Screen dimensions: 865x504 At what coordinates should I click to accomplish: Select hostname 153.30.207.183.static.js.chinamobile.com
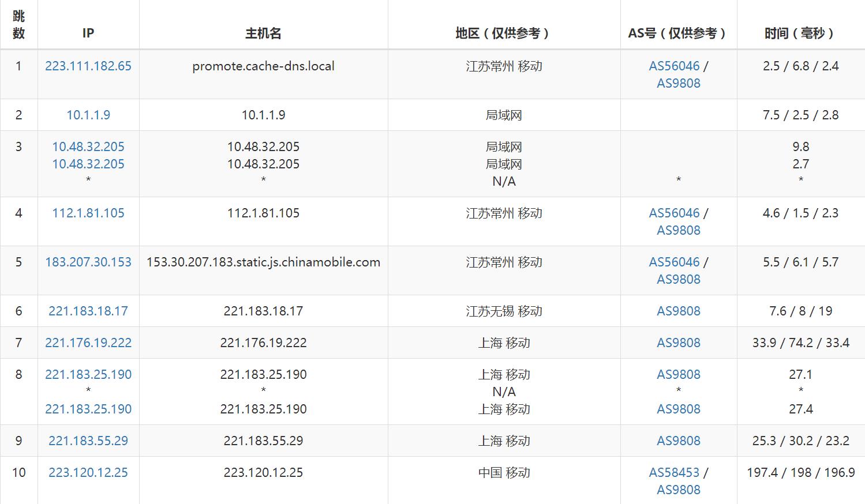pos(263,262)
